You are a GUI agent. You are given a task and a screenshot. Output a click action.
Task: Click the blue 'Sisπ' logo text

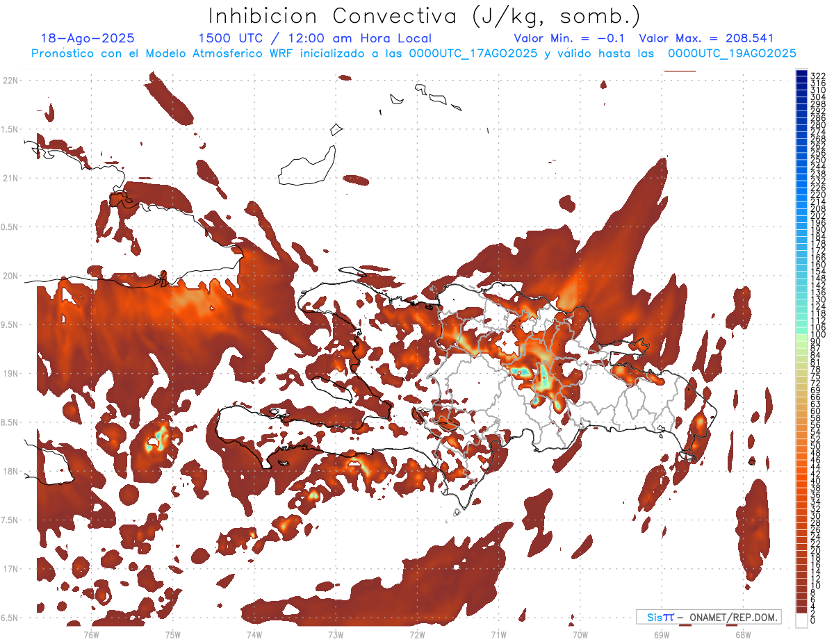pyautogui.click(x=660, y=617)
